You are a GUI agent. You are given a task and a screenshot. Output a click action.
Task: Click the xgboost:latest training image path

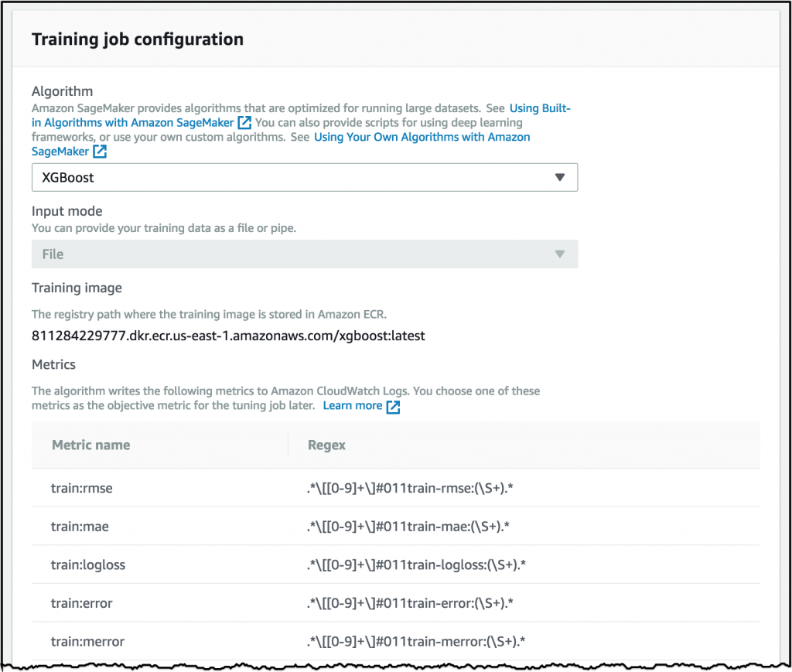228,336
